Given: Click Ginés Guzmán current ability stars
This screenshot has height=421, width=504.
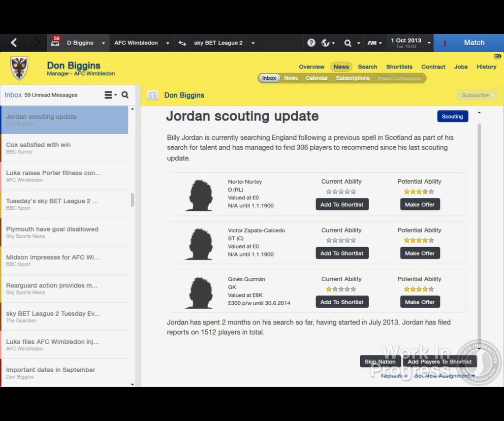Looking at the screenshot, I should coord(341,289).
